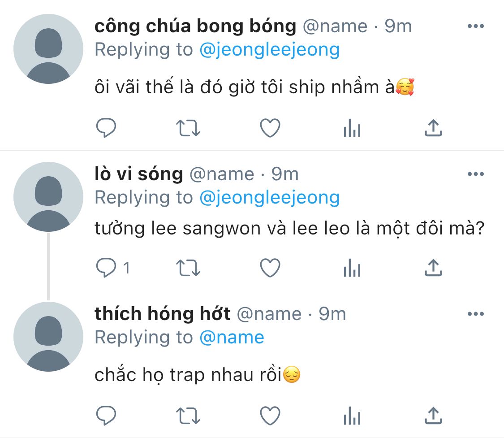The image size is (504, 438).
Task: Reply to thích hóng hớt's tweet
Action: click(x=107, y=416)
